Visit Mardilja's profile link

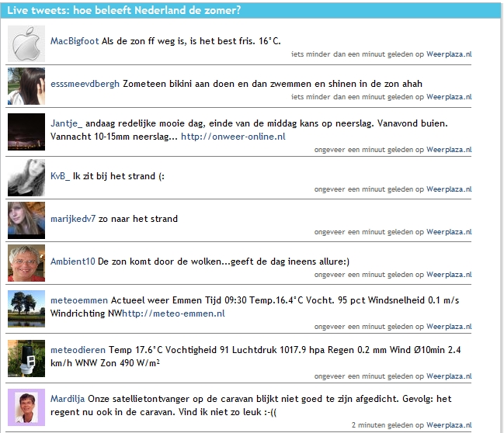[68, 399]
